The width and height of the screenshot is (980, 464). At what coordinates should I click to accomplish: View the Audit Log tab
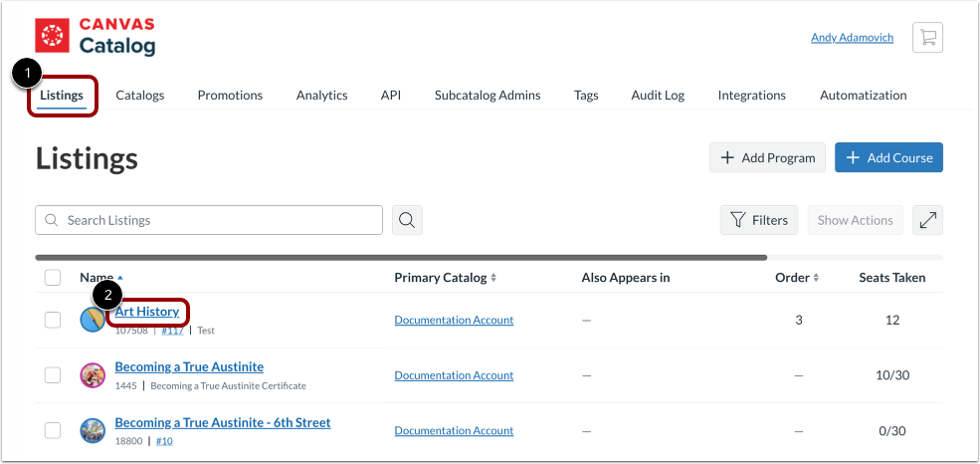658,95
